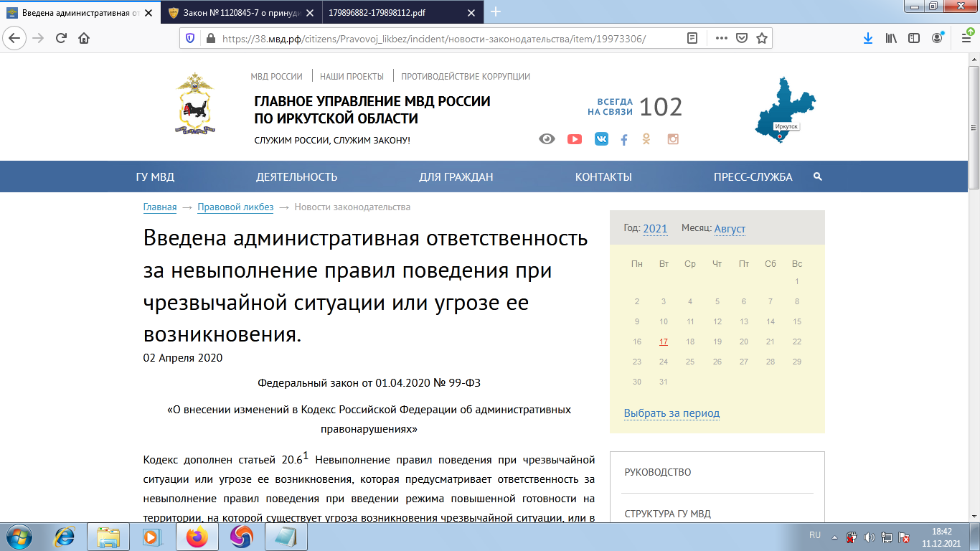980x551 pixels.
Task: Follow the Правовой ликбез breadcrumb link
Action: (x=235, y=207)
